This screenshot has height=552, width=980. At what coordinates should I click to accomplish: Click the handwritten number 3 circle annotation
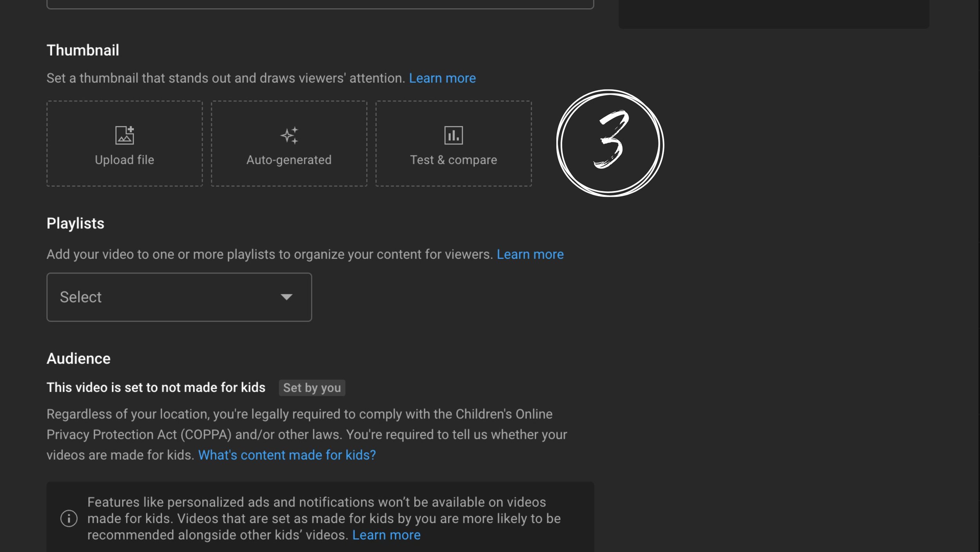610,143
